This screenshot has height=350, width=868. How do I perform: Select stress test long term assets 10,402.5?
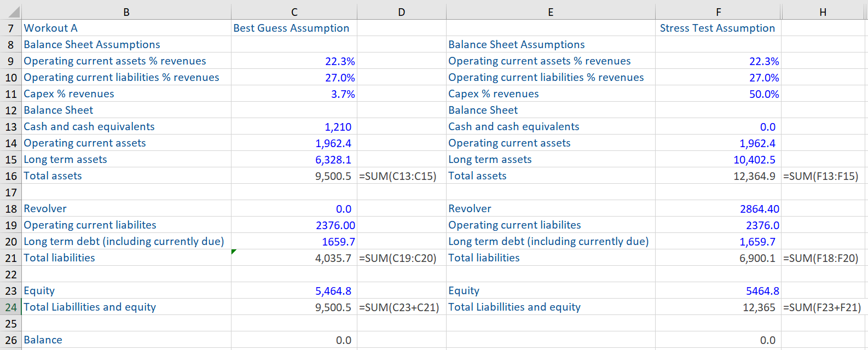[x=754, y=160]
